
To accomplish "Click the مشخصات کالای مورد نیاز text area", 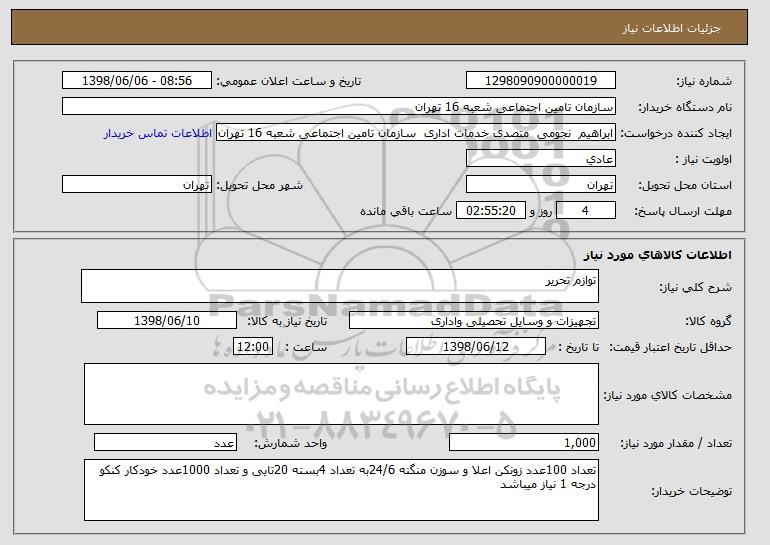I will tap(341, 394).
